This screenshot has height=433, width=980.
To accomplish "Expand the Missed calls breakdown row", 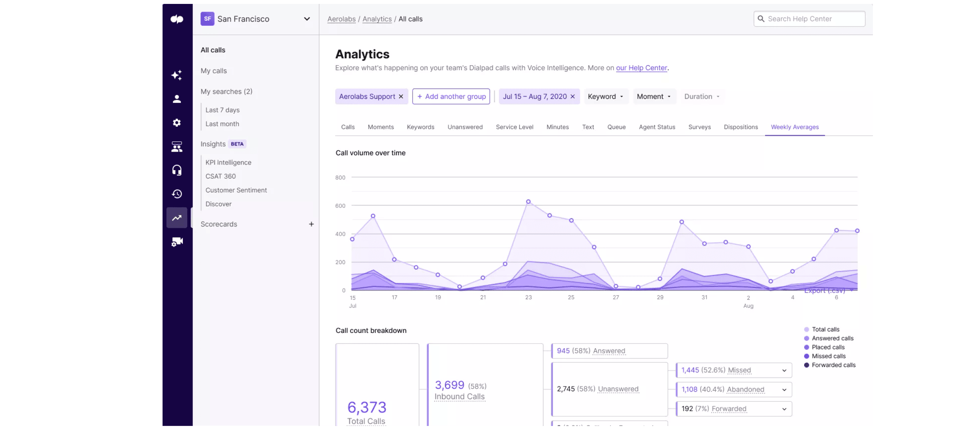I will point(784,370).
